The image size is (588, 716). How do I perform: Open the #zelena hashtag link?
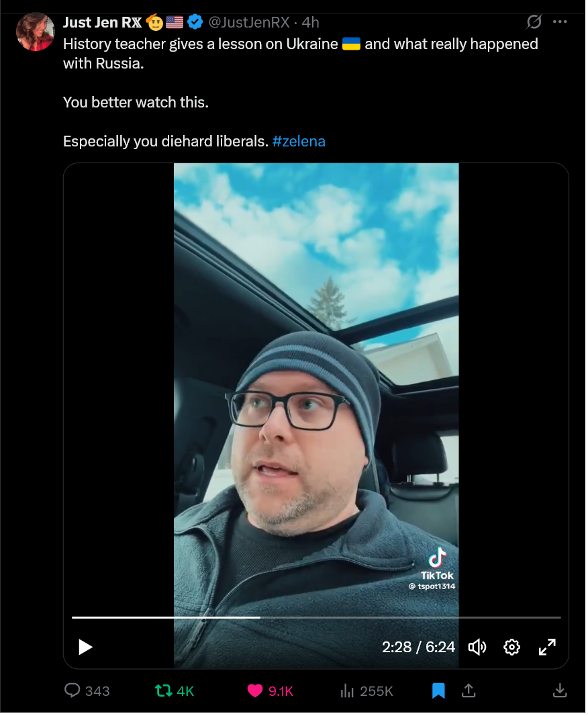[299, 141]
